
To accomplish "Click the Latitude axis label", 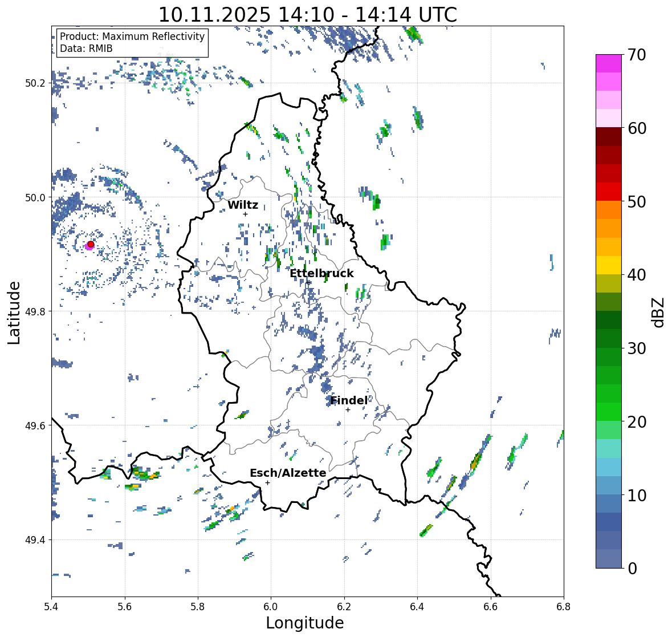I will coord(14,313).
